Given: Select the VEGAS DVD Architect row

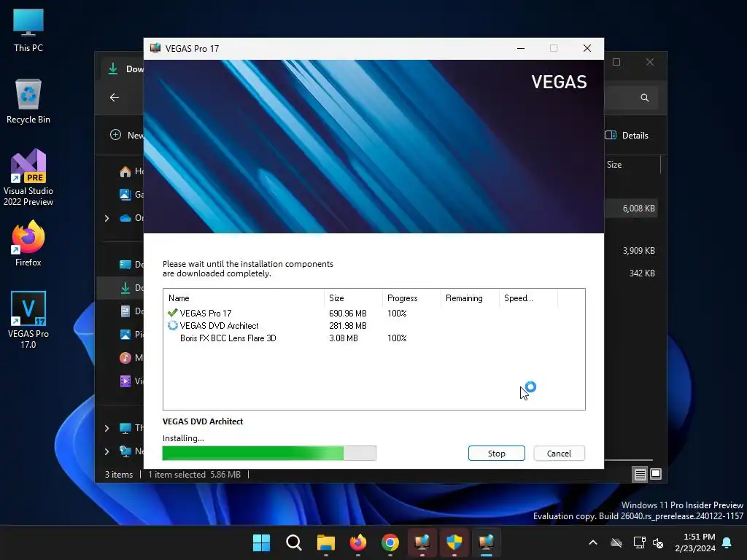Looking at the screenshot, I should coord(374,326).
